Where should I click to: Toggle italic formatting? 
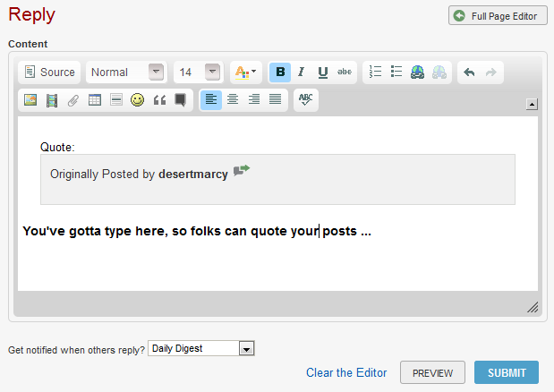click(x=302, y=72)
